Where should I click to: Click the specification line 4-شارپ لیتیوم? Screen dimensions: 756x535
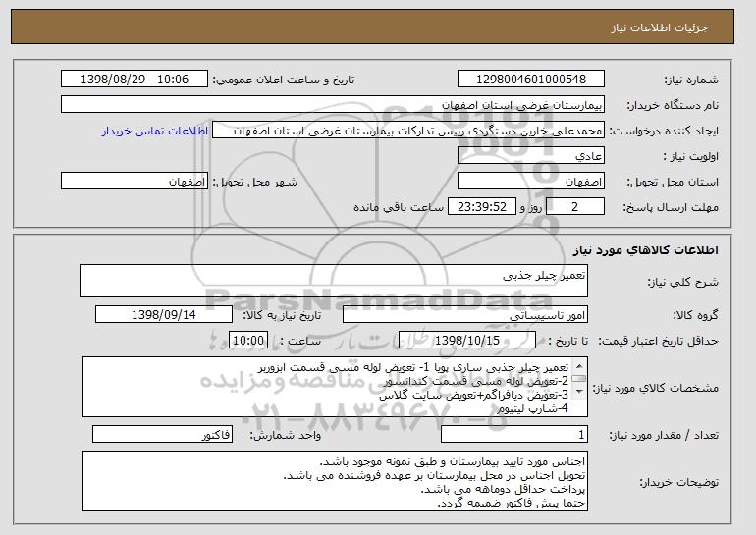point(533,408)
